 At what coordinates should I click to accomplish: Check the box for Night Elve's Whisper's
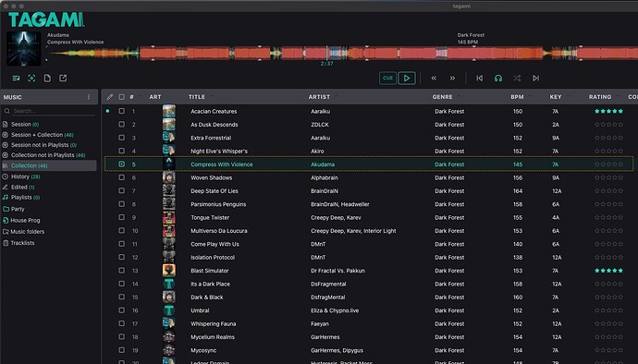pyautogui.click(x=121, y=151)
